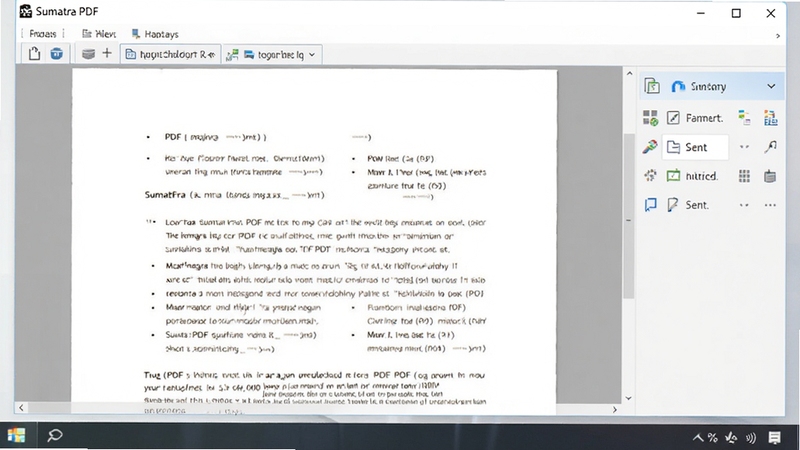Click the grid icon with green check badge
Image resolution: width=800 pixels, height=450 pixels.
[650, 118]
